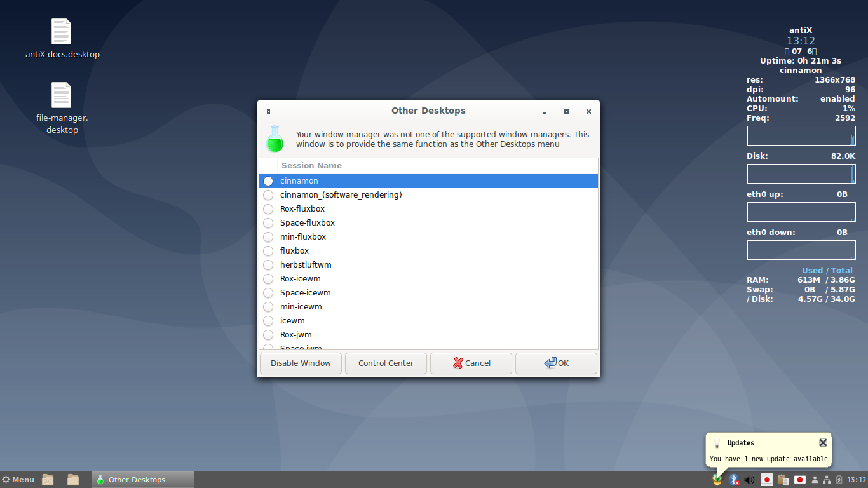Dismiss the Updates notification with its X
The height and width of the screenshot is (488, 868).
(x=823, y=443)
